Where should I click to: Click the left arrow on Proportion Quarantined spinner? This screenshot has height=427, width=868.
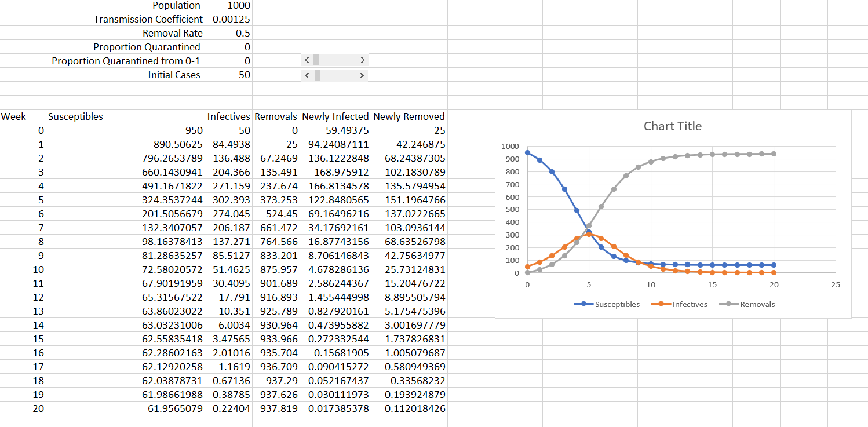(x=307, y=60)
